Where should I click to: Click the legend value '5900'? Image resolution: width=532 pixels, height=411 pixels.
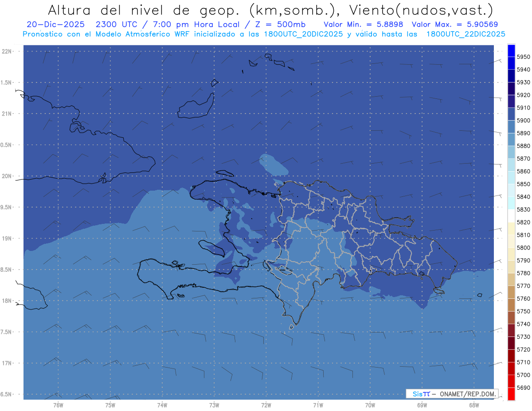524,121
